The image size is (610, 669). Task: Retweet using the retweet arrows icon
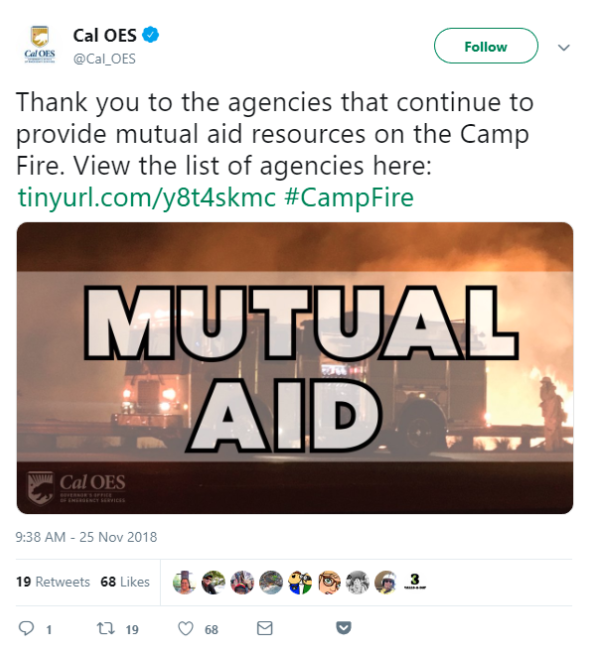(x=105, y=628)
